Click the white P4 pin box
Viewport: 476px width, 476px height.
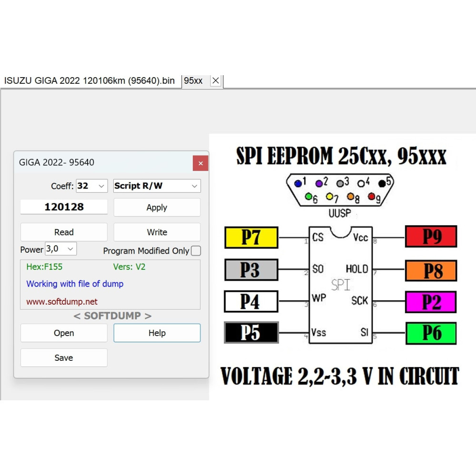point(251,301)
